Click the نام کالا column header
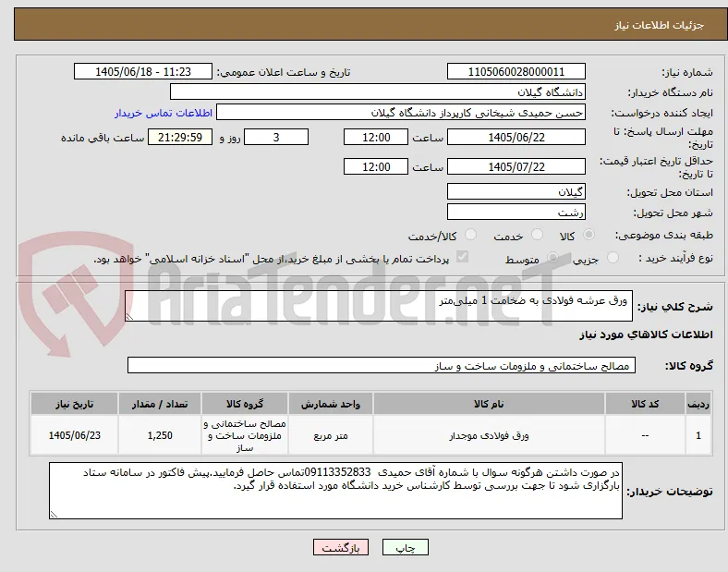728x572 pixels. pos(489,404)
